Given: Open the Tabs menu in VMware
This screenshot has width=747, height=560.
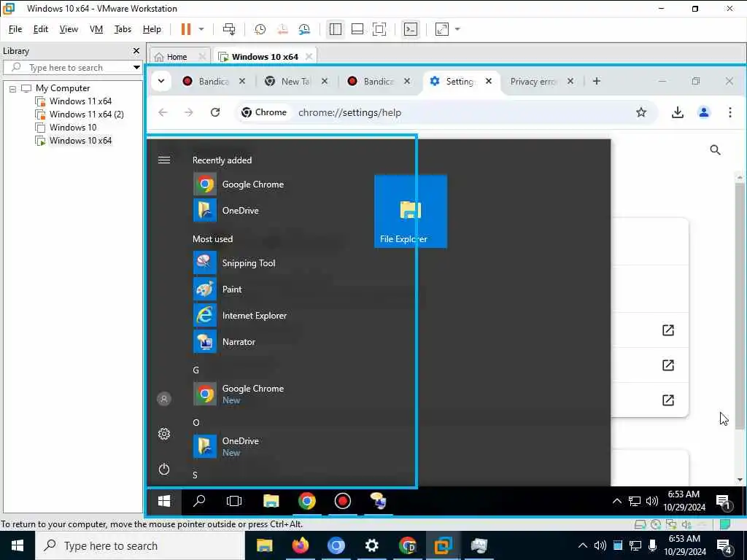Looking at the screenshot, I should tap(123, 29).
